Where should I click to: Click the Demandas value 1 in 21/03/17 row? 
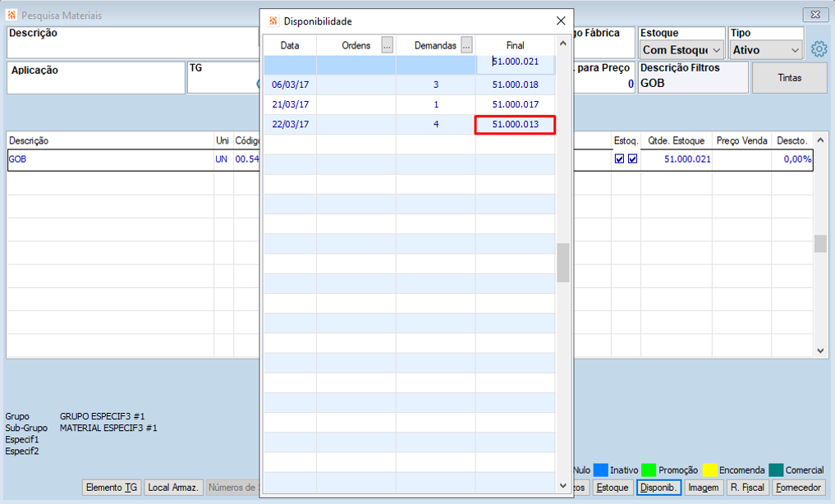[436, 104]
